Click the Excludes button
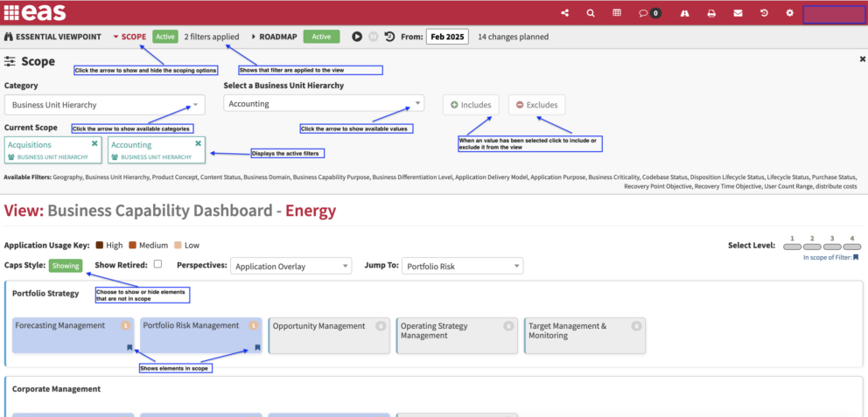Screen dimensions: 868x417 pos(537,105)
